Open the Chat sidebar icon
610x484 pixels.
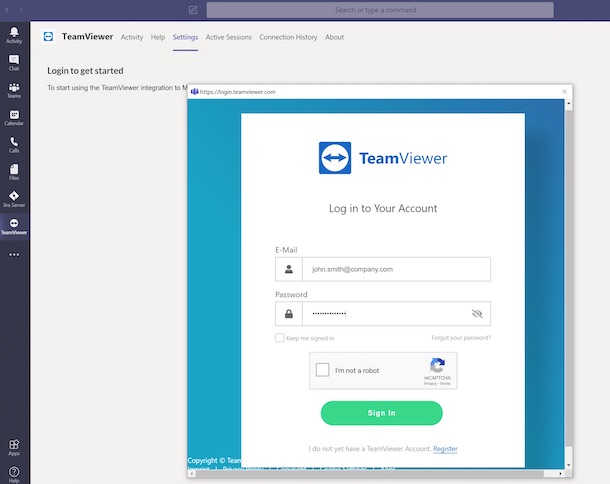pyautogui.click(x=14, y=62)
